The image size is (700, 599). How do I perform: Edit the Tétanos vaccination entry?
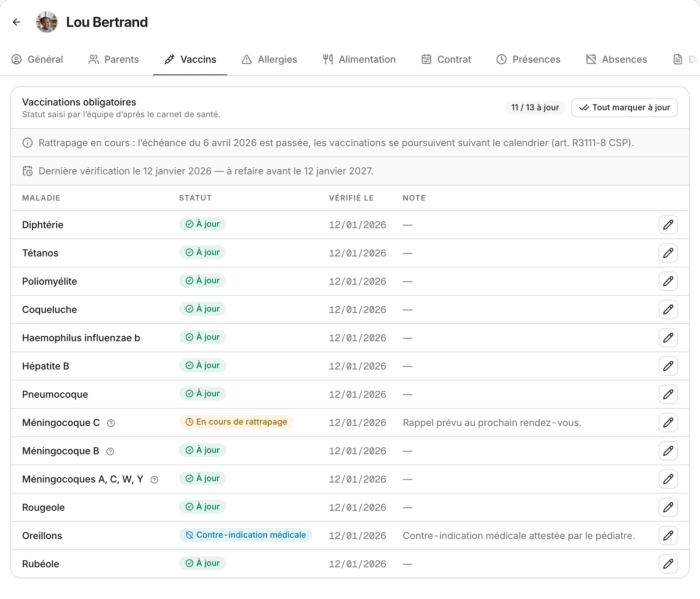pos(668,253)
